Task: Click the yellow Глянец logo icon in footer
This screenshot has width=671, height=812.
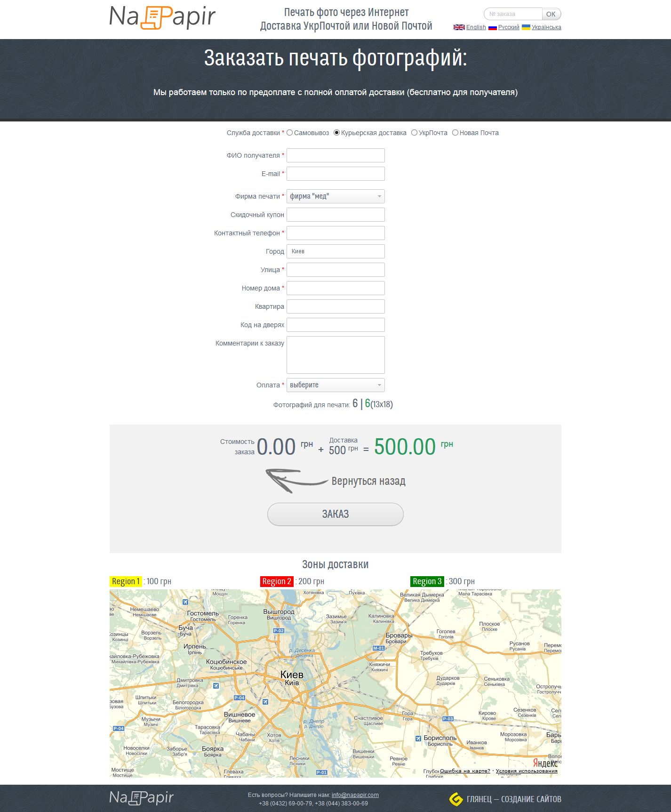Action: (x=455, y=799)
